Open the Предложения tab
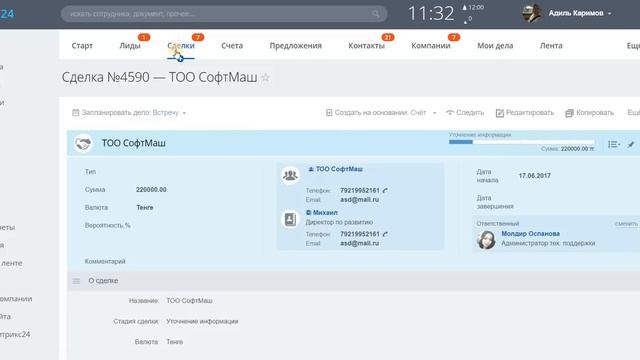This screenshot has width=640, height=360. tap(296, 46)
